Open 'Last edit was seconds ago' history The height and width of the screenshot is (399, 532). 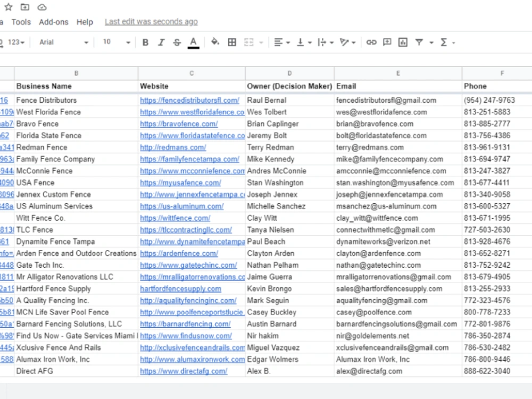[x=151, y=22]
